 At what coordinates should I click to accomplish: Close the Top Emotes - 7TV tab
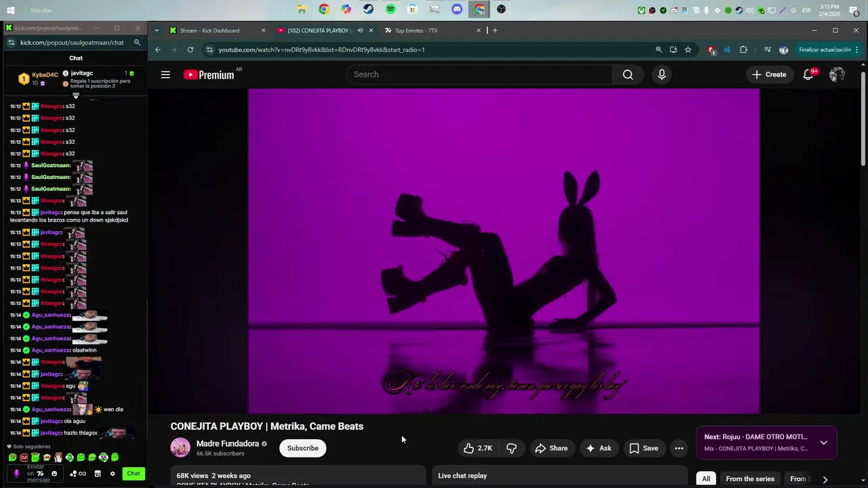point(479,30)
